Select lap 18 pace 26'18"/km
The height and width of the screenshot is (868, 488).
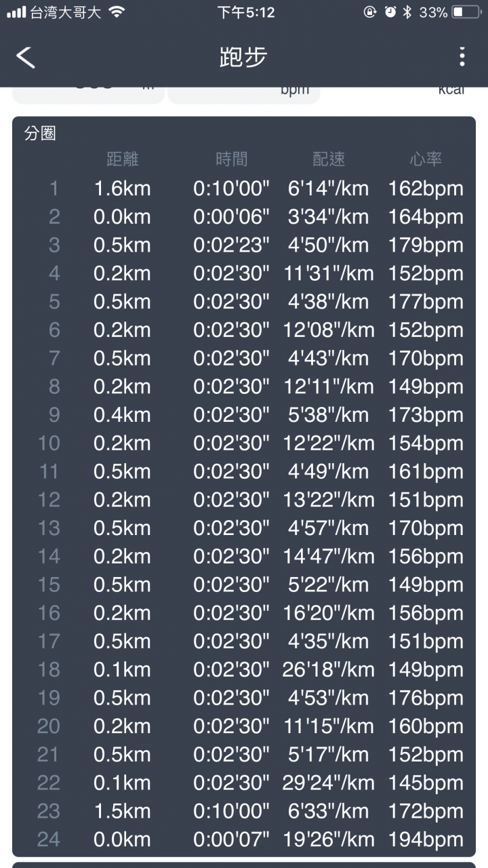[x=328, y=669]
